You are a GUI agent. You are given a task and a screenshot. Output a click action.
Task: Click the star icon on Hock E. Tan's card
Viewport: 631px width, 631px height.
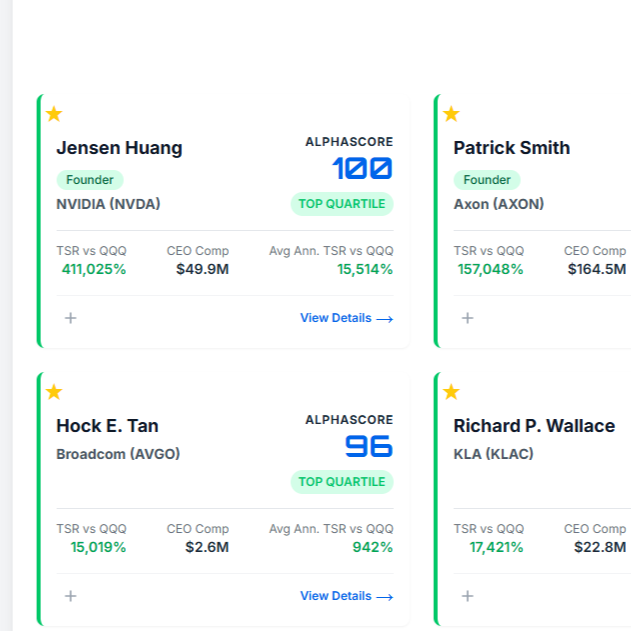click(54, 392)
